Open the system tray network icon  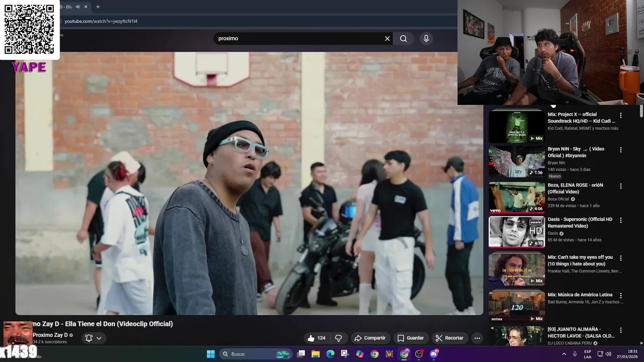tap(600, 354)
